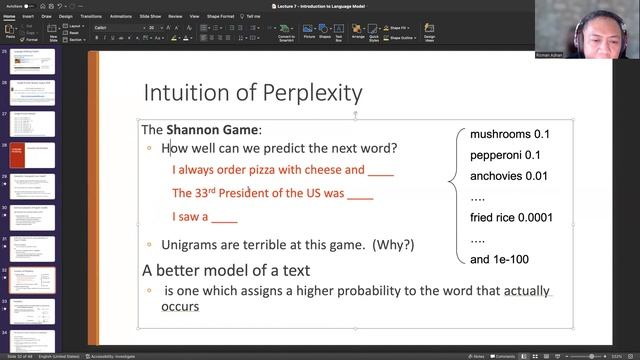Open the Line Spacing dropdown
The height and width of the screenshot is (360, 640).
[242, 38]
